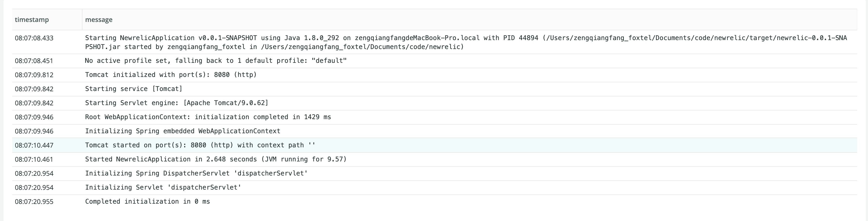Open 'Completed initialization in 0 ms' message

(148, 201)
